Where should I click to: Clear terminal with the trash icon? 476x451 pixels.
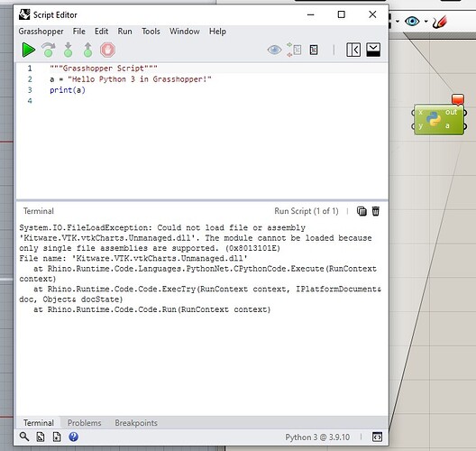pyautogui.click(x=376, y=211)
